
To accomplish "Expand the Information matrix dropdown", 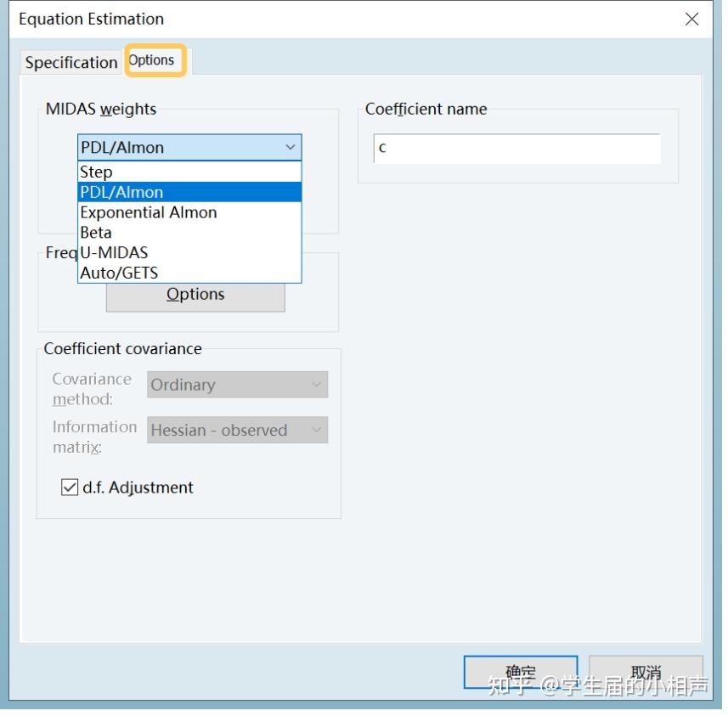I will click(237, 431).
